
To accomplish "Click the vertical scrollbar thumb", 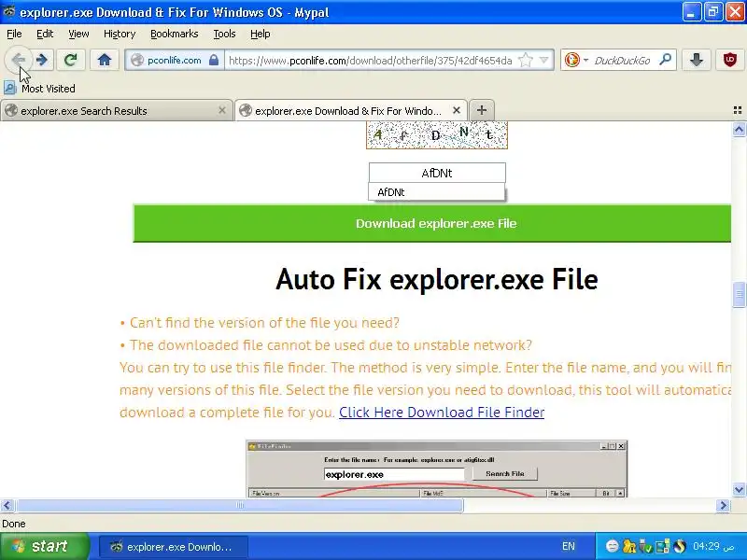I will click(x=739, y=294).
